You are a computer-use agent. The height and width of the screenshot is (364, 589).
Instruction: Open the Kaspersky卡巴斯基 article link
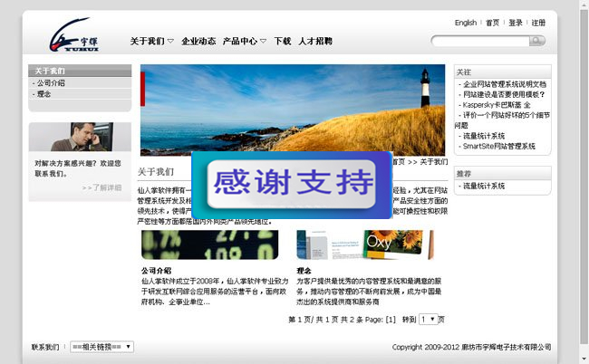tap(497, 105)
